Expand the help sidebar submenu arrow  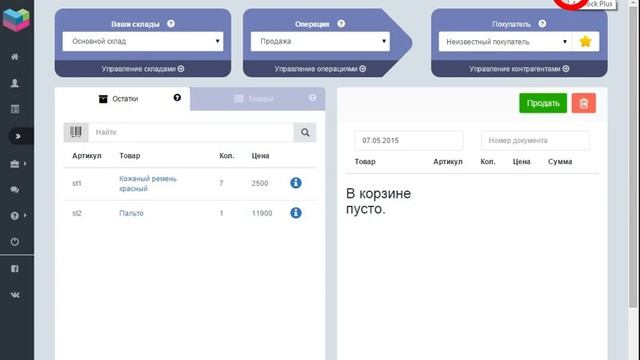point(25,215)
